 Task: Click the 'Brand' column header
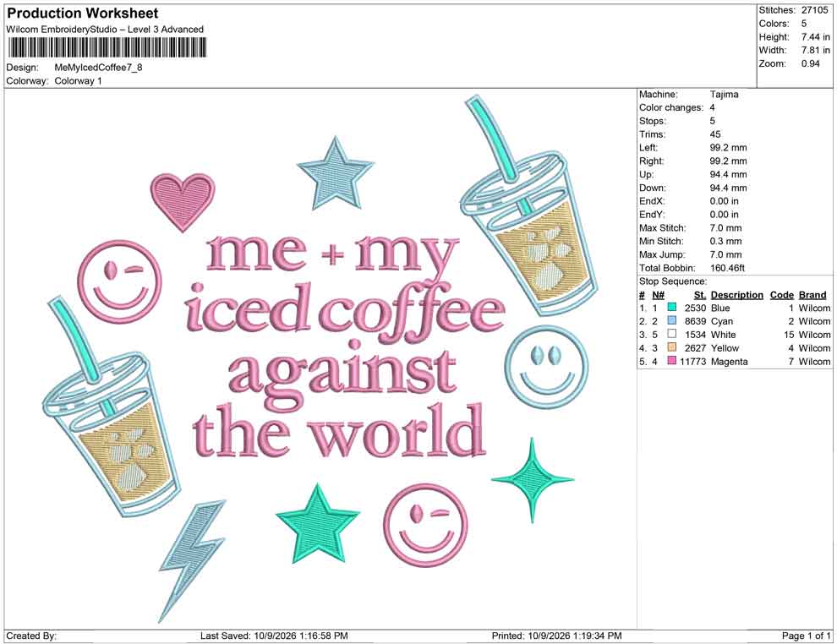pos(812,295)
